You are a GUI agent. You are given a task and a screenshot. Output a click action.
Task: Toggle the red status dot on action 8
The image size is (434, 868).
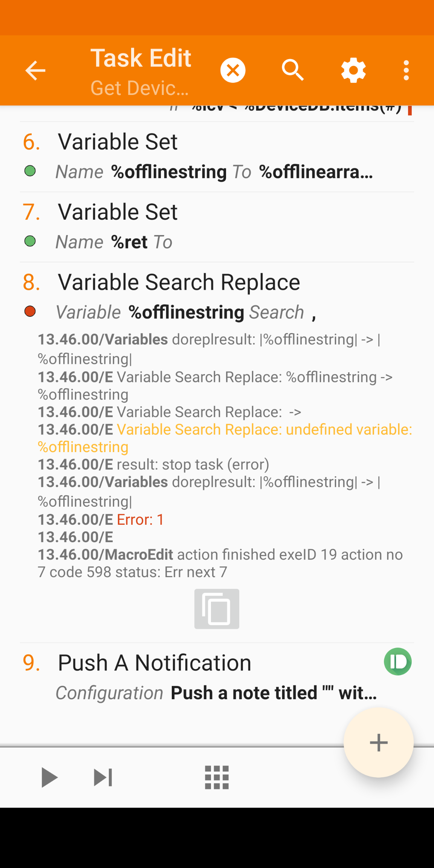tap(30, 312)
